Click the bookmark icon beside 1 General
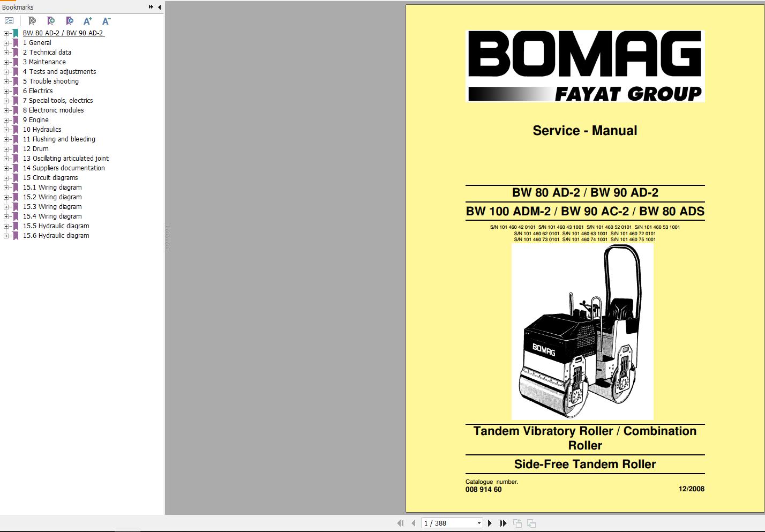765x532 pixels. tap(16, 43)
